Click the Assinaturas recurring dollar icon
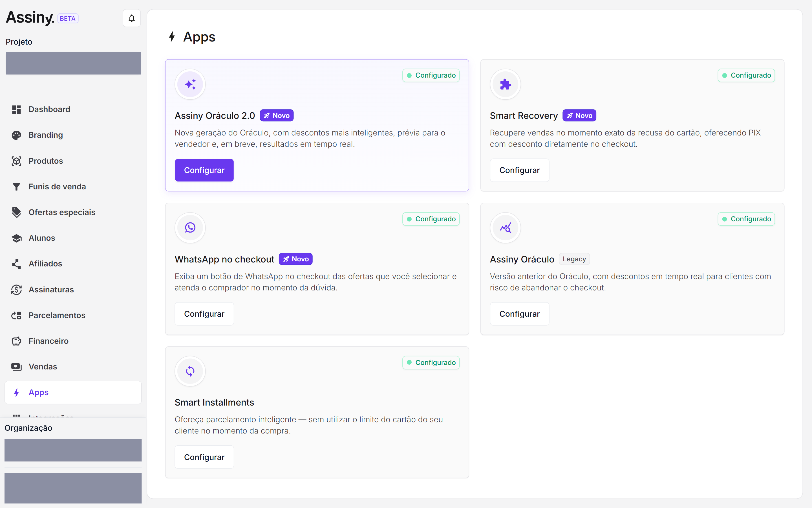This screenshot has width=812, height=508. (x=16, y=290)
